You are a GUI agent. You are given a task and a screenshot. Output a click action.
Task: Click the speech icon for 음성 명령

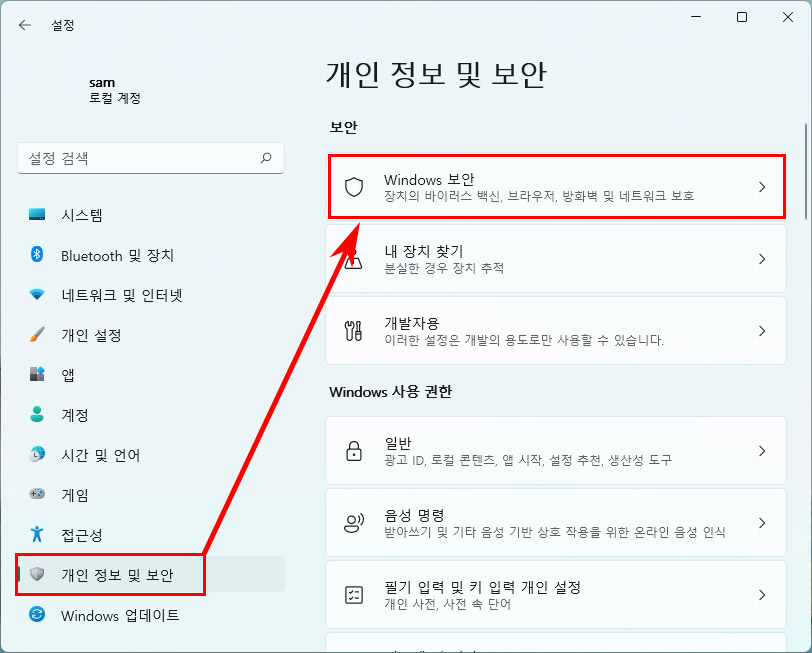click(354, 523)
